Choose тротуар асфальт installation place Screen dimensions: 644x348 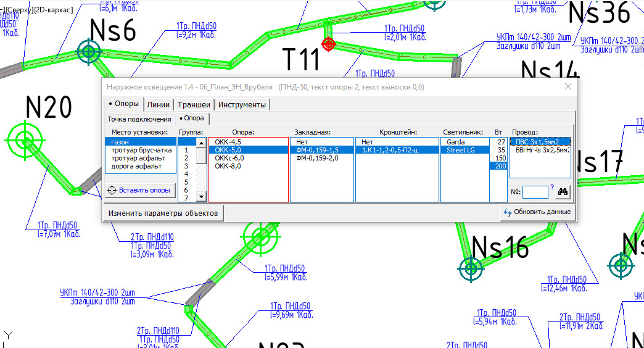click(x=141, y=158)
